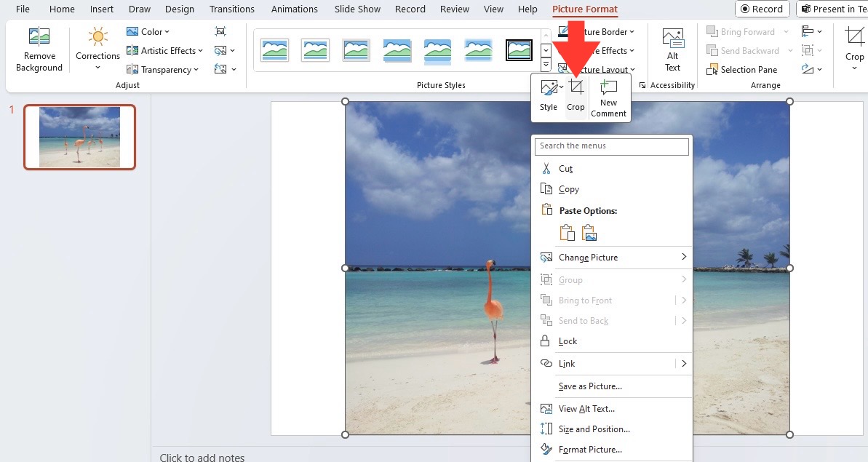Viewport: 868px width, 462px height.
Task: Click the Record button
Action: [x=762, y=9]
